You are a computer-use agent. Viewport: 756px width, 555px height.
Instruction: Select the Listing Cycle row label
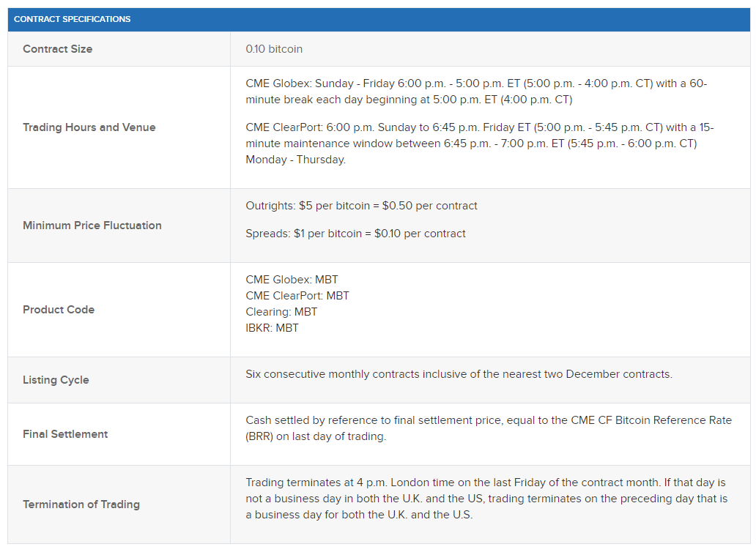coord(56,380)
